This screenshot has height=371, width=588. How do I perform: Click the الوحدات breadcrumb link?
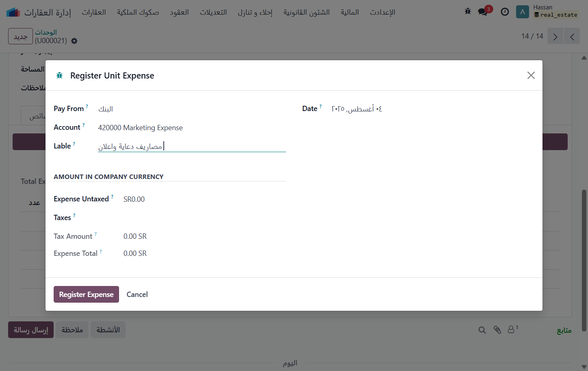[46, 32]
